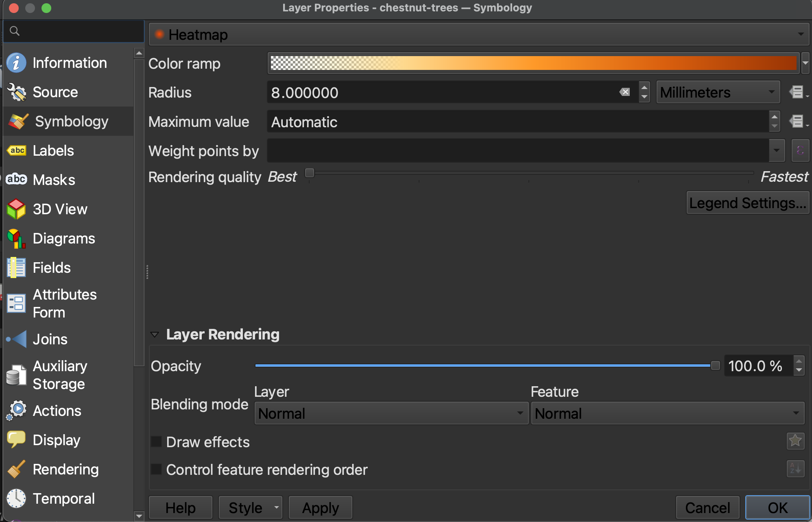Viewport: 812px width, 522px height.
Task: Open the Layer blending mode dropdown
Action: point(391,413)
